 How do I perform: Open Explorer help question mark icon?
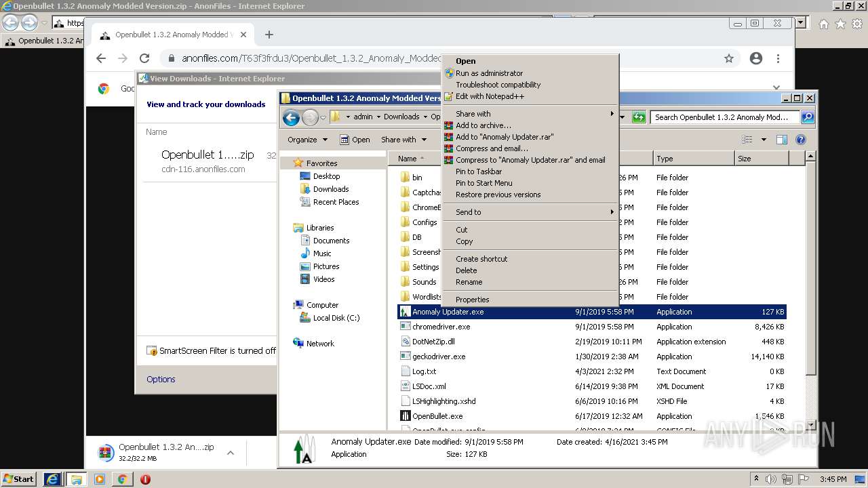[800, 140]
